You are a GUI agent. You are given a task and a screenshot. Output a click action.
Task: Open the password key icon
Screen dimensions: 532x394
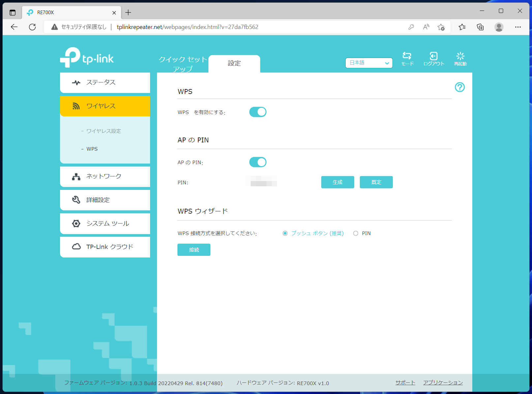pos(411,27)
